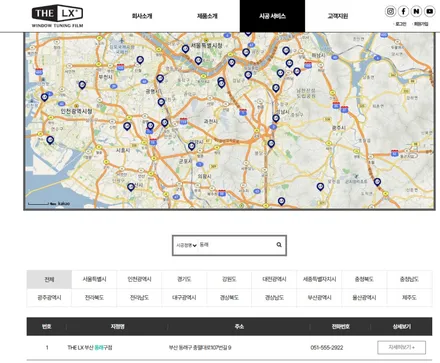This screenshot has height=363, width=440.
Task: Select the 대전광역시 region tab
Action: 274,279
